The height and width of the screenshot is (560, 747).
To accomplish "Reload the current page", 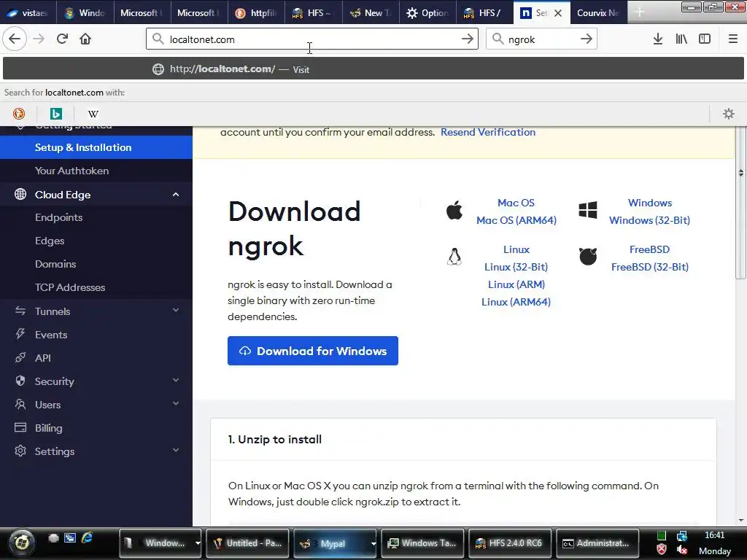I will [62, 39].
